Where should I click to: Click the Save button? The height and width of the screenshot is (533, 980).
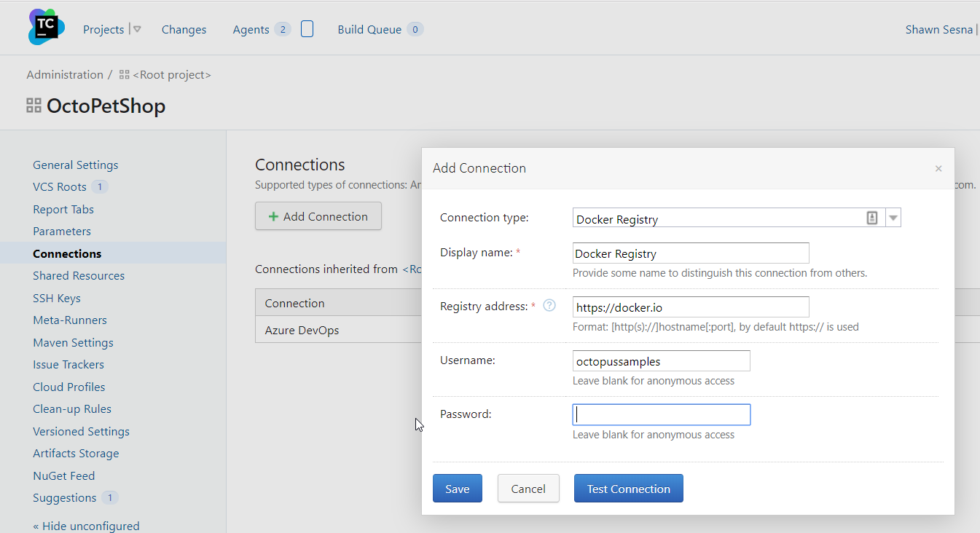(457, 489)
